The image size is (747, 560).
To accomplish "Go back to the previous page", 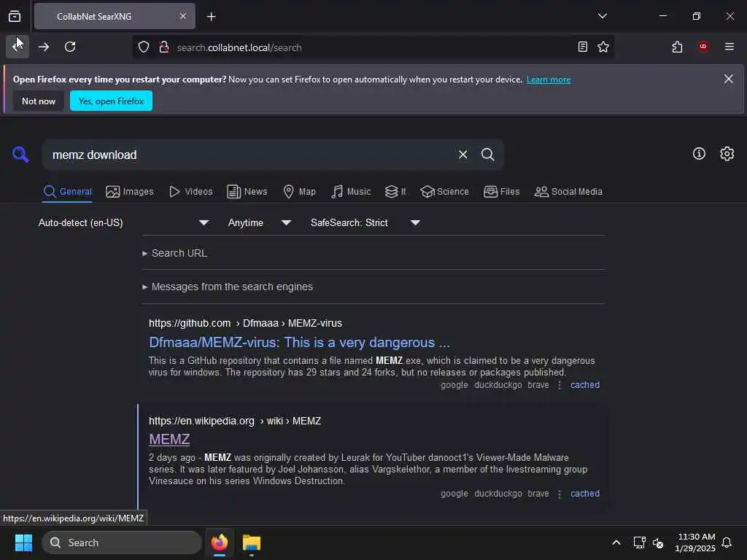I will click(x=18, y=47).
